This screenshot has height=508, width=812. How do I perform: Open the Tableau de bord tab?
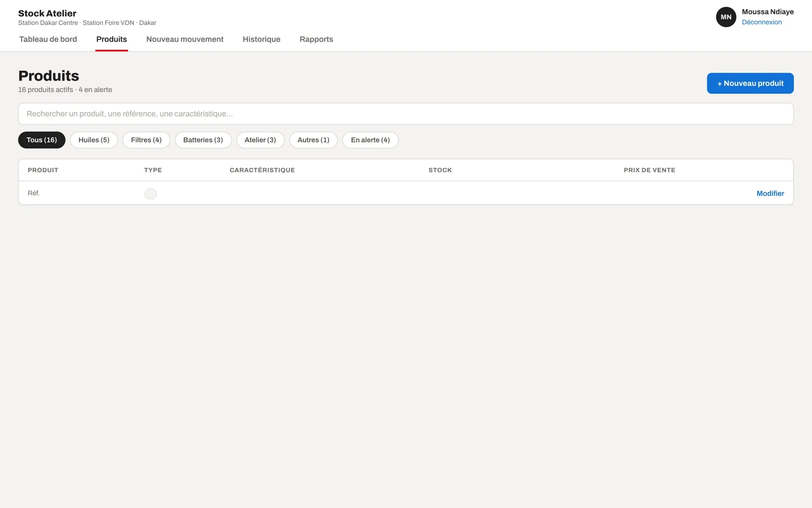tap(48, 39)
